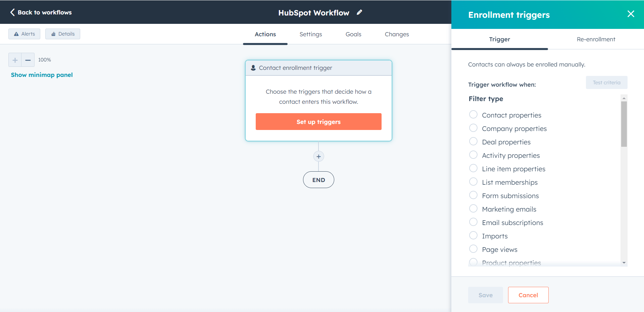644x312 pixels.
Task: Add an action with the plus node
Action: 318,157
